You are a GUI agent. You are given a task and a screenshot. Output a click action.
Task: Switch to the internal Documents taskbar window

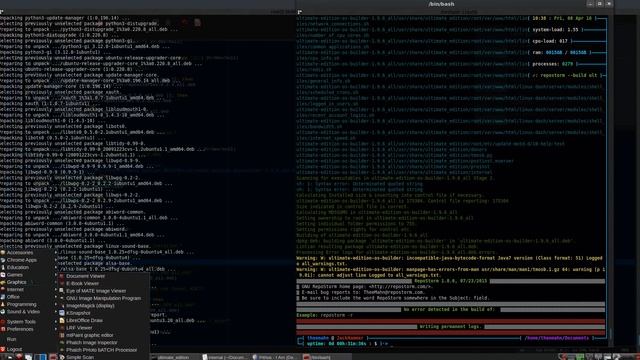(225, 357)
